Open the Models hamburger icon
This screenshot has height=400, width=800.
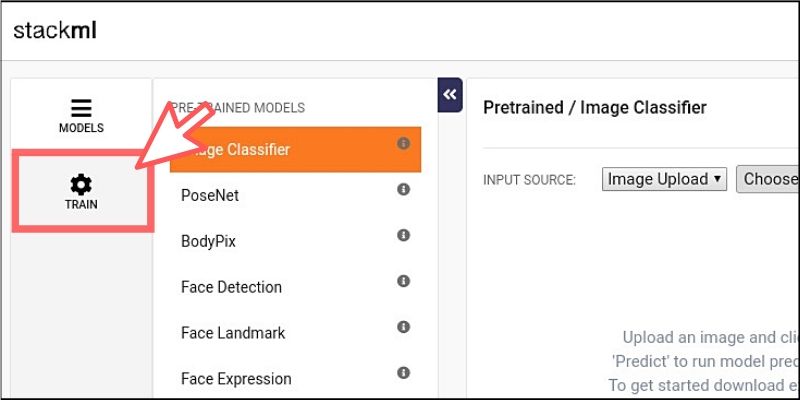(x=81, y=109)
